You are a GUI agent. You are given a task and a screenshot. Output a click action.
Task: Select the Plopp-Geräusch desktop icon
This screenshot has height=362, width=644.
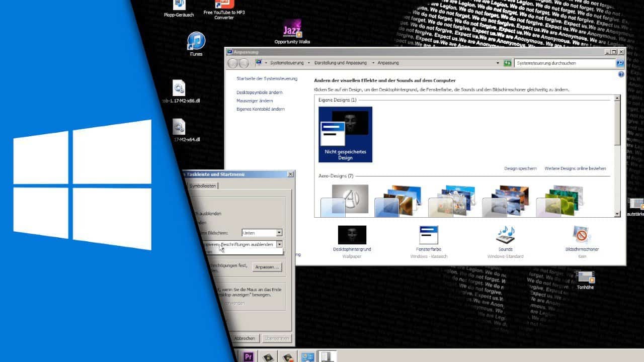coord(179,8)
